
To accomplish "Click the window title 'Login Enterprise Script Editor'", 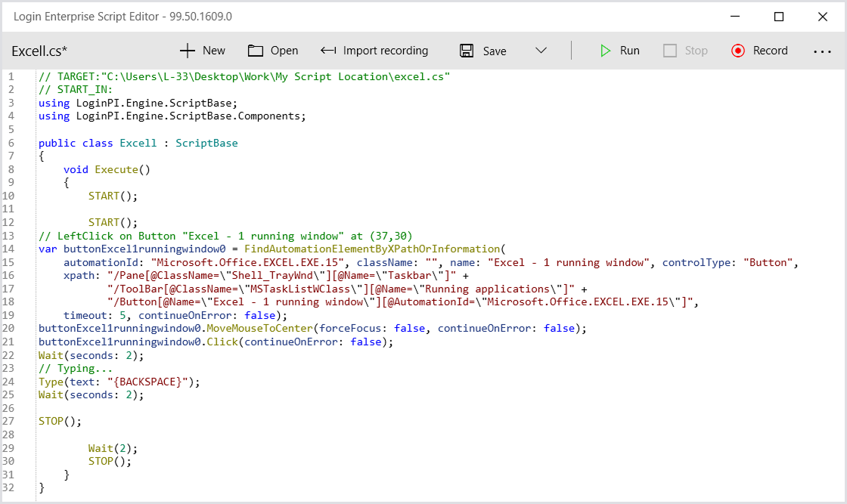I will 86,17.
